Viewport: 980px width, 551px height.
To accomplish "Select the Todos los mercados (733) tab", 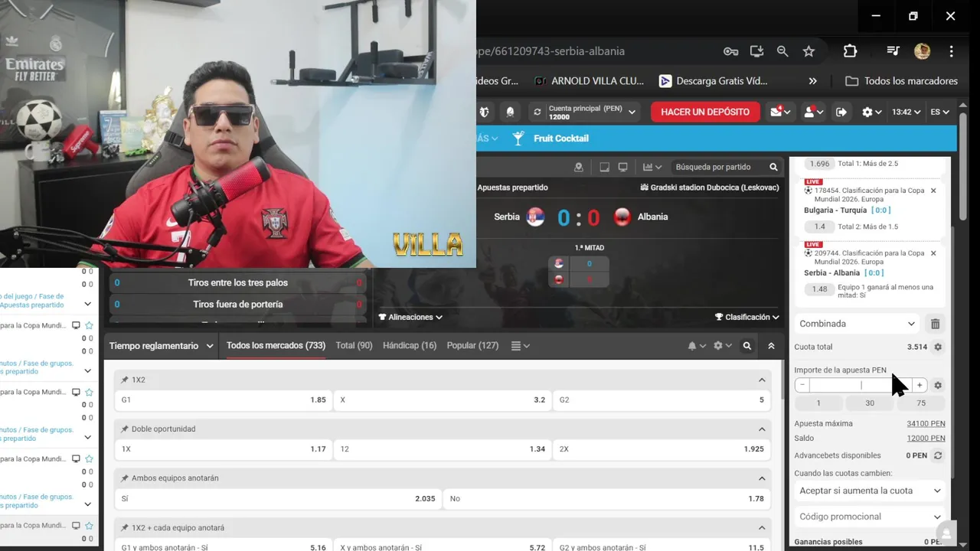I will (x=276, y=346).
